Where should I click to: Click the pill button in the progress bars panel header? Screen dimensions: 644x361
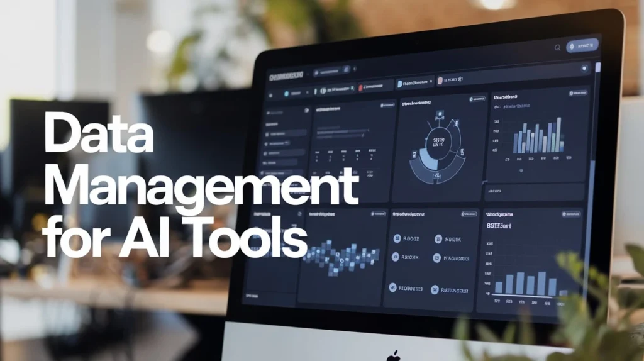click(387, 106)
